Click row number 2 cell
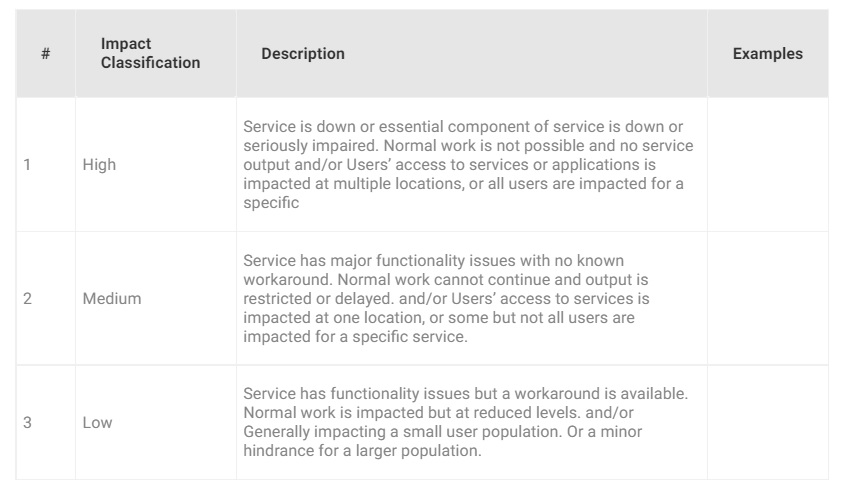The height and width of the screenshot is (491, 849). pyautogui.click(x=28, y=298)
